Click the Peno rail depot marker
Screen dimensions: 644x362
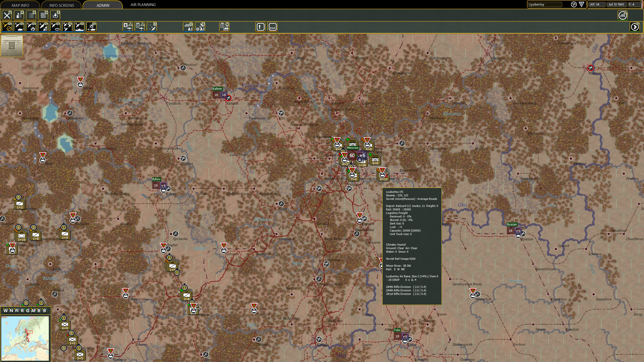coord(43,158)
